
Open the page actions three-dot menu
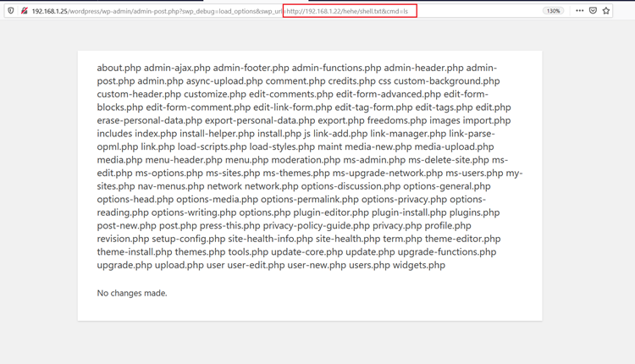coord(579,11)
